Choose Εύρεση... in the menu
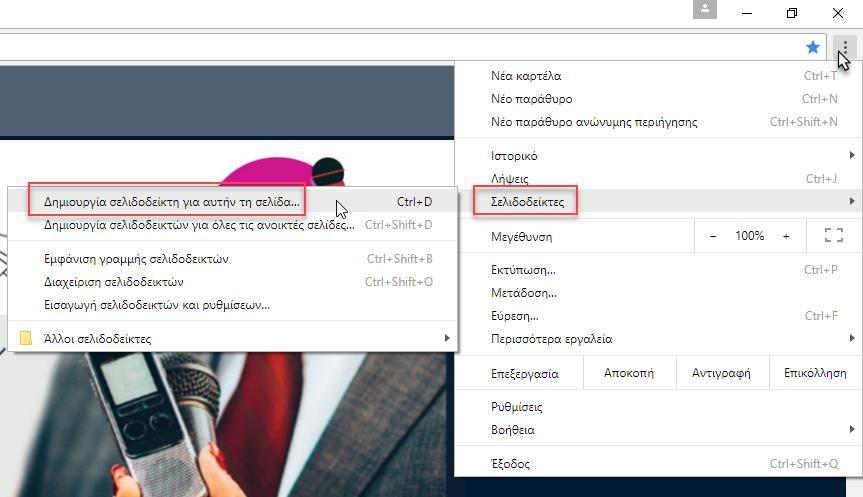 tap(658, 316)
